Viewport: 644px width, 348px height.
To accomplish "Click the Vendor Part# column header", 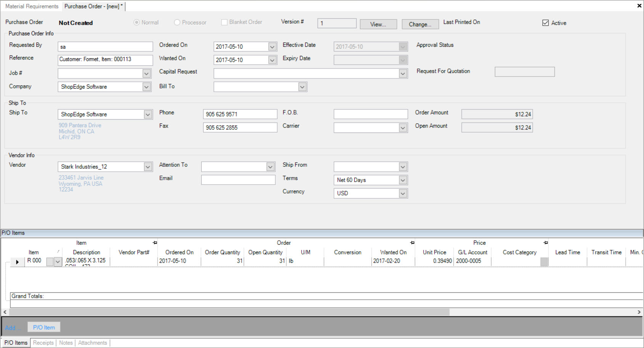I will [x=134, y=252].
